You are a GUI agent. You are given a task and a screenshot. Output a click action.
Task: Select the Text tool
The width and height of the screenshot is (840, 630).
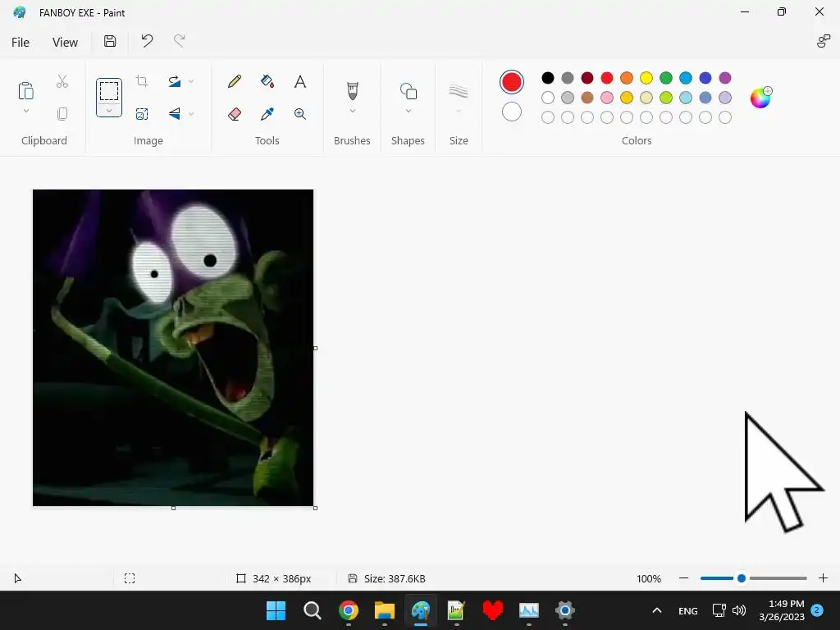pos(300,81)
